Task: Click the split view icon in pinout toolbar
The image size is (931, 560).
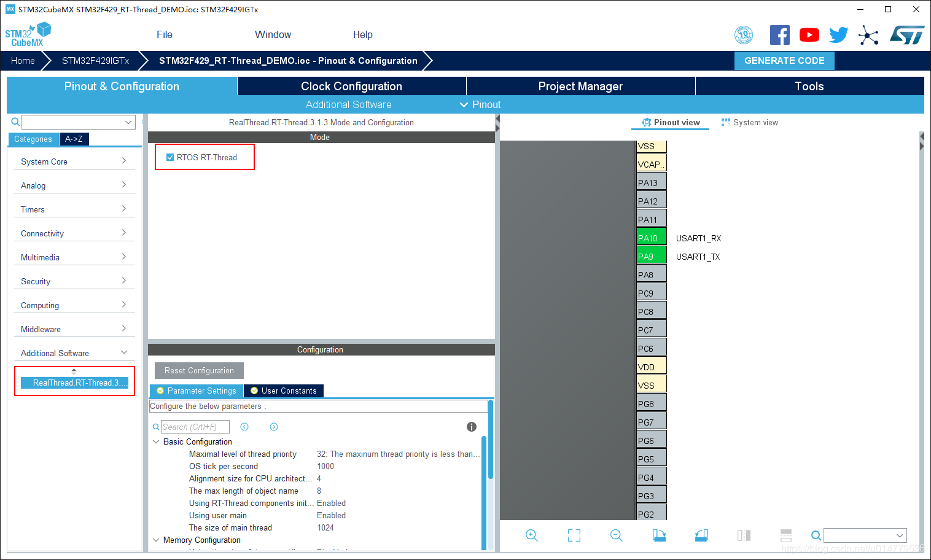Action: point(744,535)
